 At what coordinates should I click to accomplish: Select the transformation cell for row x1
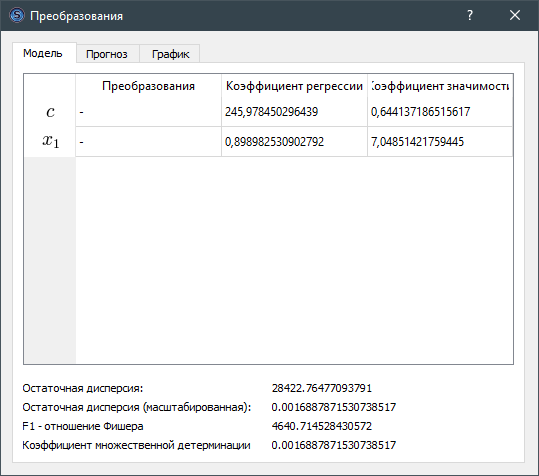click(148, 142)
